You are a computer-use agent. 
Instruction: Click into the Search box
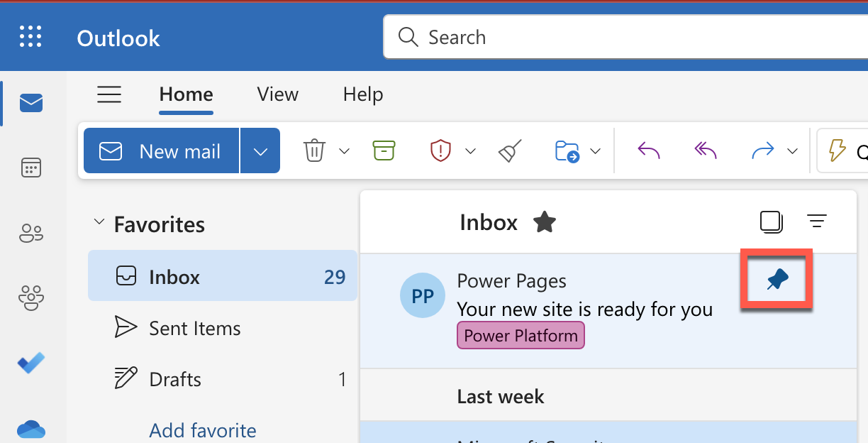(625, 37)
